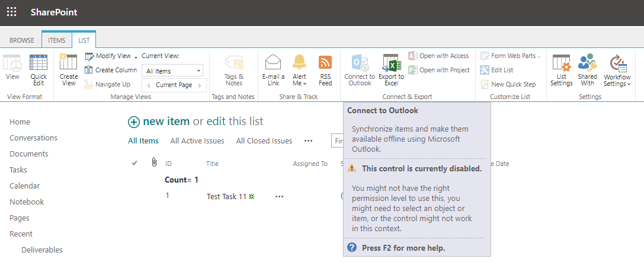Click the edit this list link
The width and height of the screenshot is (644, 262).
[x=216, y=122]
